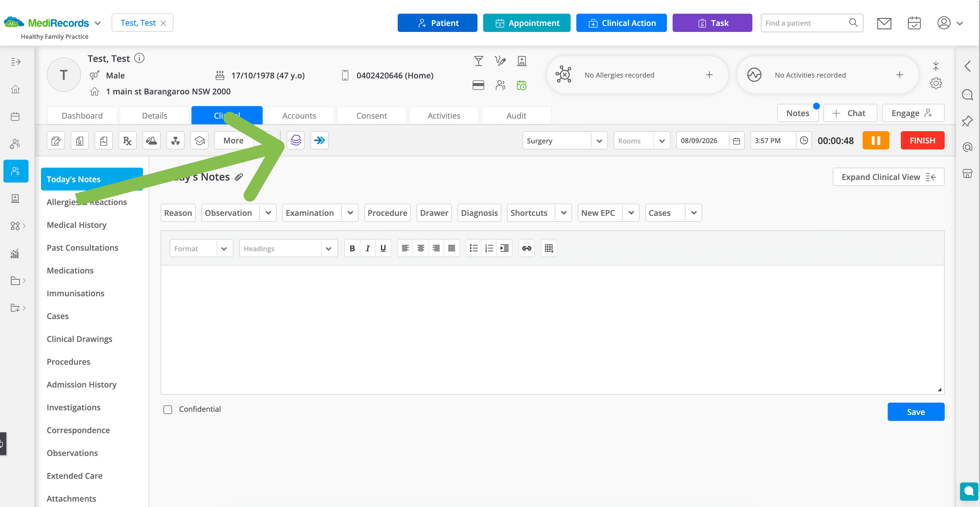
Task: Toggle center alignment in editor
Action: [421, 248]
